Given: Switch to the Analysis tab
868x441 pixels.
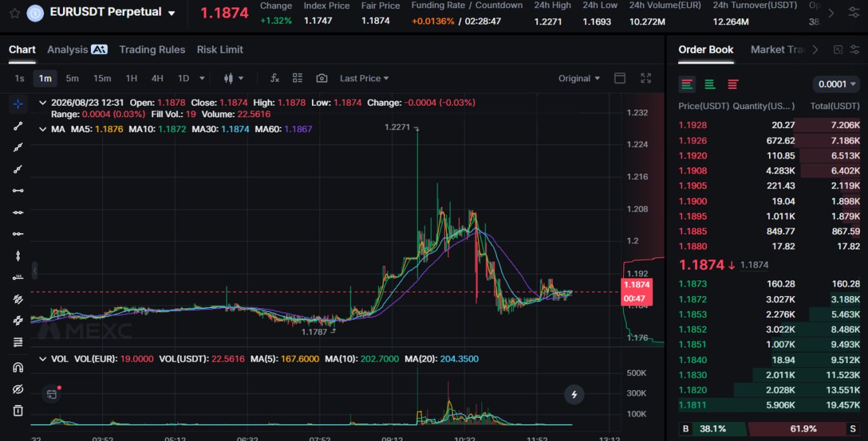Looking at the screenshot, I should (67, 49).
